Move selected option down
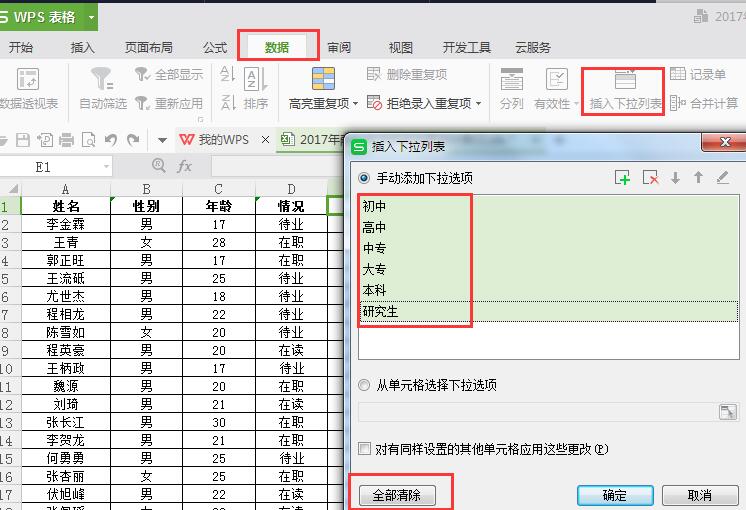Viewport: 746px width, 510px height. pos(675,177)
